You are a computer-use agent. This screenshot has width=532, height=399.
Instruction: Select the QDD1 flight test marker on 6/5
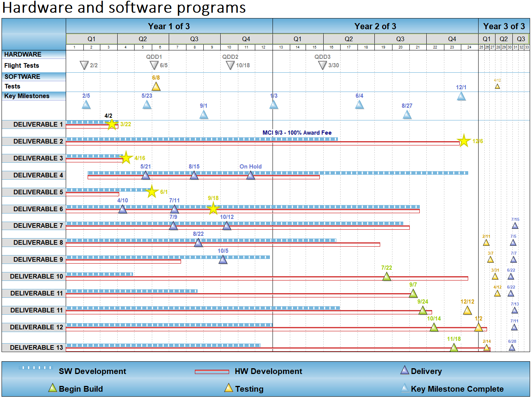point(153,65)
